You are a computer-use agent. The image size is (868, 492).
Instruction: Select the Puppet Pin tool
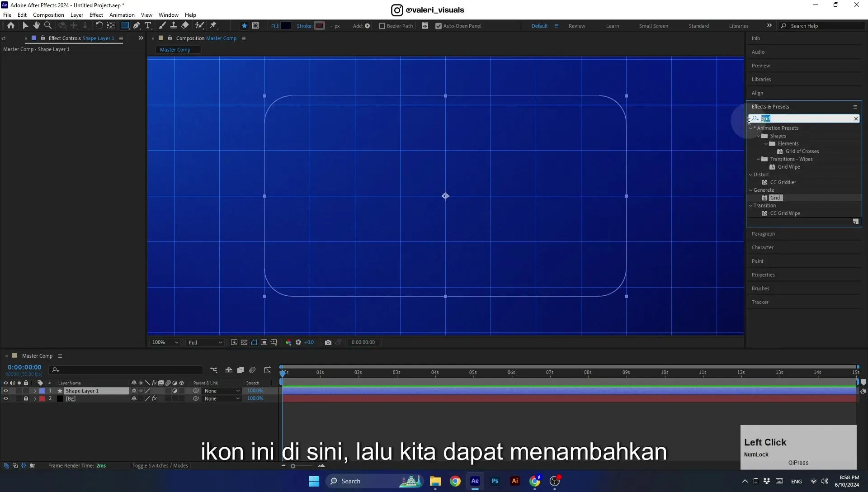point(213,26)
